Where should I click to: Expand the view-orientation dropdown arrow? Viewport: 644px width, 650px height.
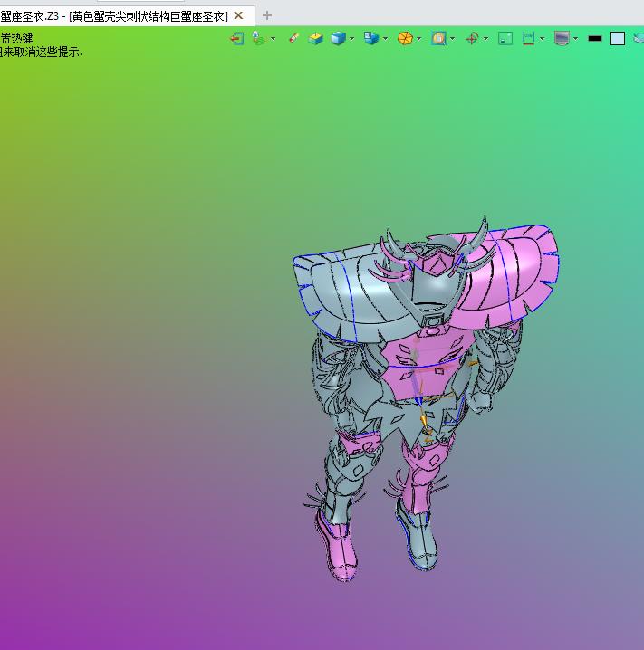click(385, 39)
